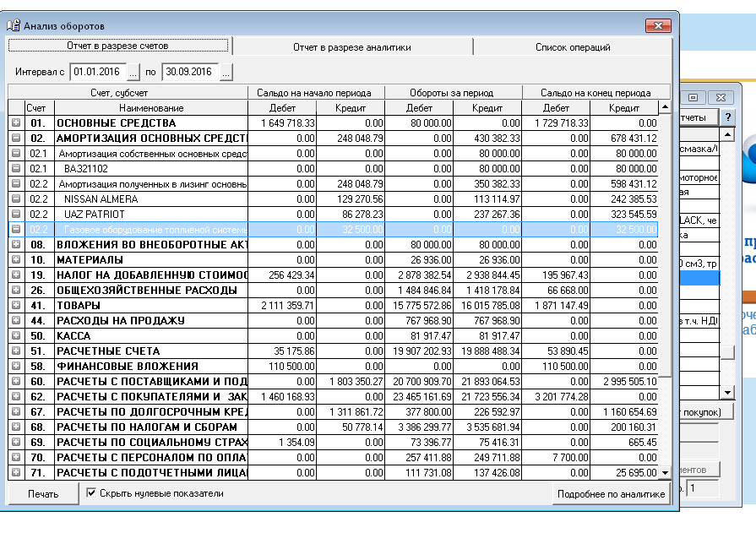Viewport: 756px width, 533px height.
Task: Expand account 19 НДС row
Action: [16, 275]
